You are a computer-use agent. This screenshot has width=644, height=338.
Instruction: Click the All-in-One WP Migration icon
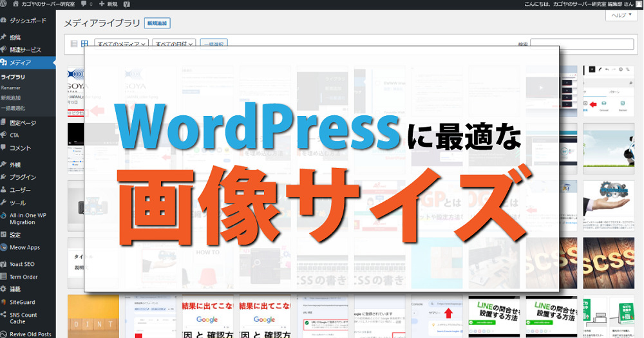pyautogui.click(x=3, y=216)
